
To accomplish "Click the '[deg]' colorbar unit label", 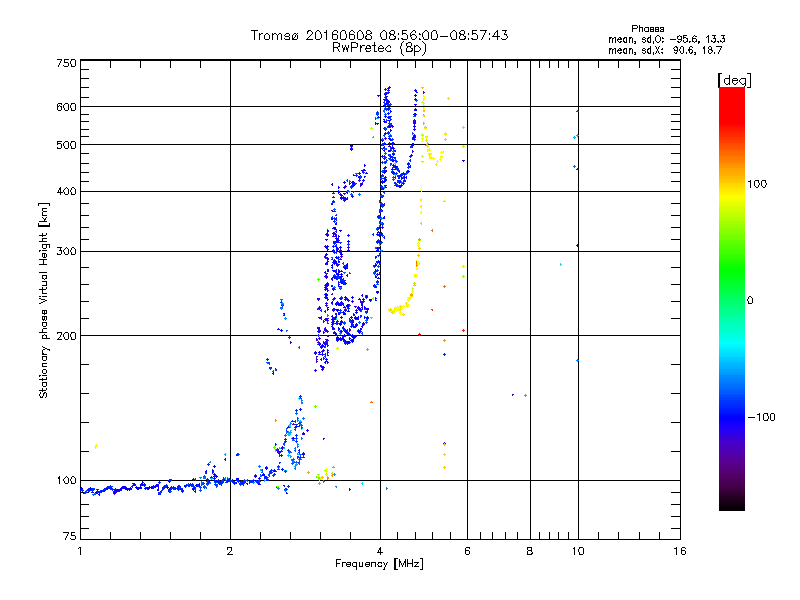I will pyautogui.click(x=734, y=80).
